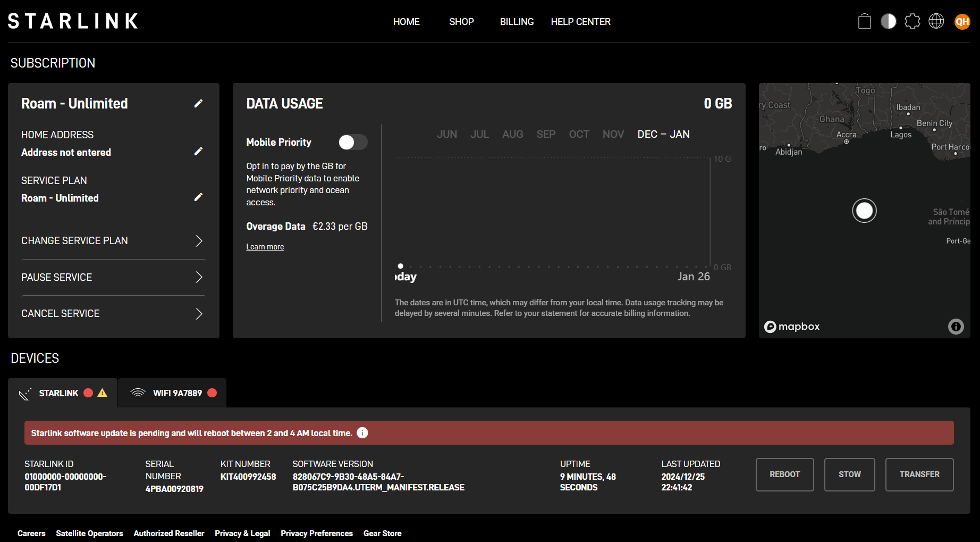
Task: Click the Overage Data €2.33 per GB text
Action: coord(307,226)
